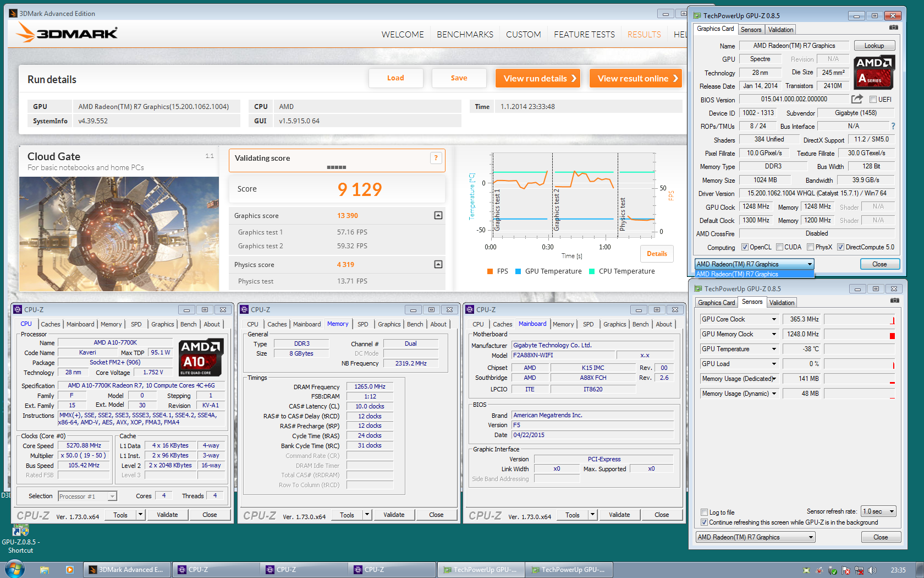This screenshot has height=578, width=924.
Task: Open the GPU Core Clock sensor dropdown
Action: coord(774,319)
